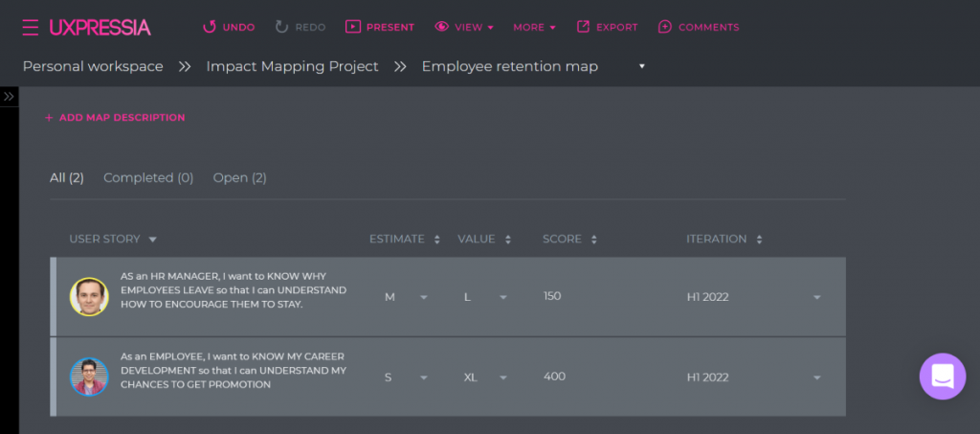Screen dimensions: 980x434
Task: Start presentation with the Present button
Action: point(380,27)
